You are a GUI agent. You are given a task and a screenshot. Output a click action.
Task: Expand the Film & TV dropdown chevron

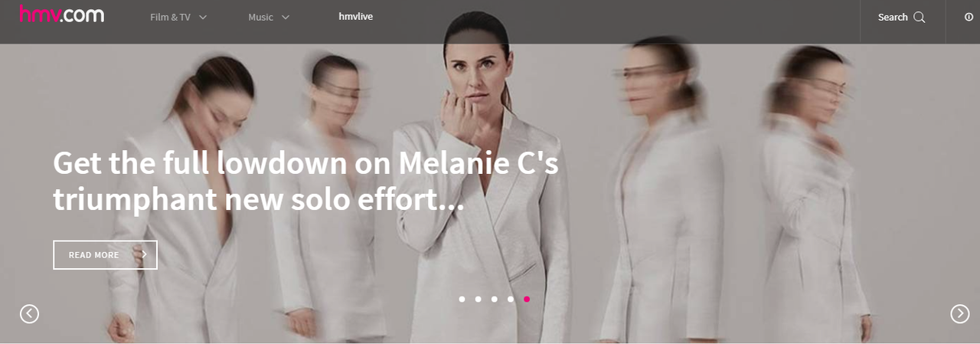click(x=203, y=18)
